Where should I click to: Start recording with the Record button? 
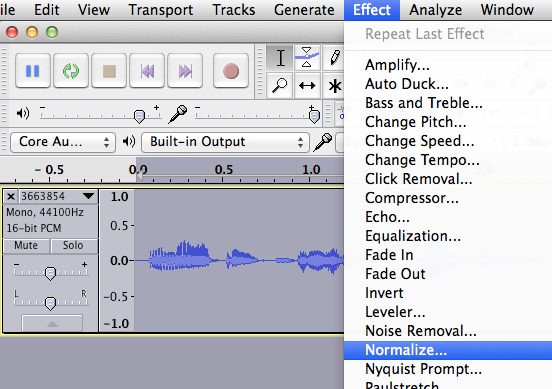click(231, 71)
